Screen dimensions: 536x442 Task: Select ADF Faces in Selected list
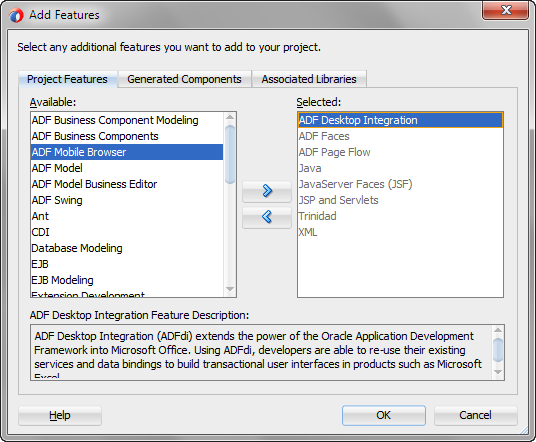[x=400, y=136]
